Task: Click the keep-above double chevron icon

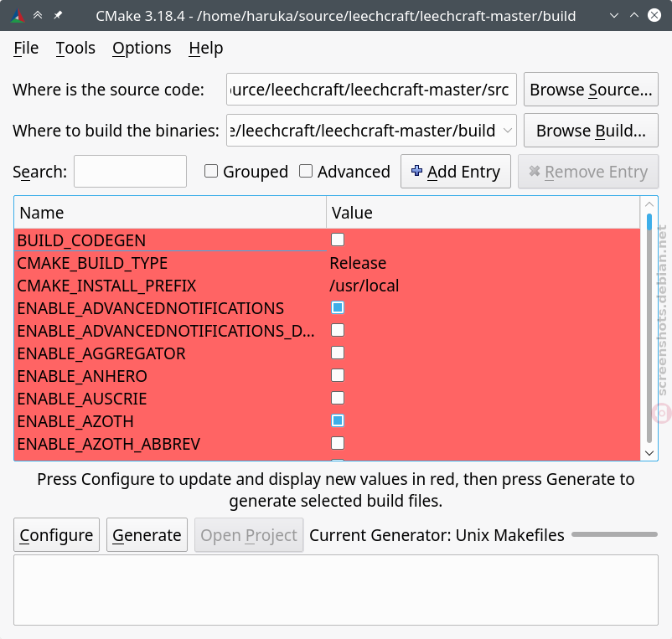Action: [x=38, y=15]
